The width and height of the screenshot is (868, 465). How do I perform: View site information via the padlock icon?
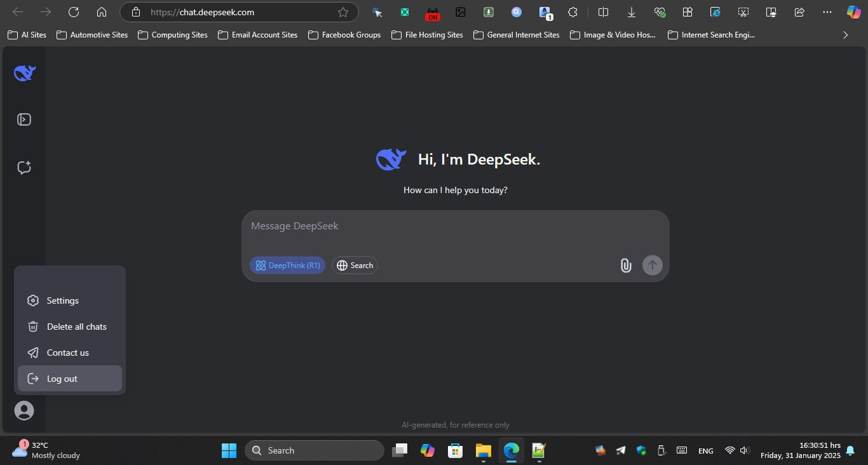pos(135,12)
